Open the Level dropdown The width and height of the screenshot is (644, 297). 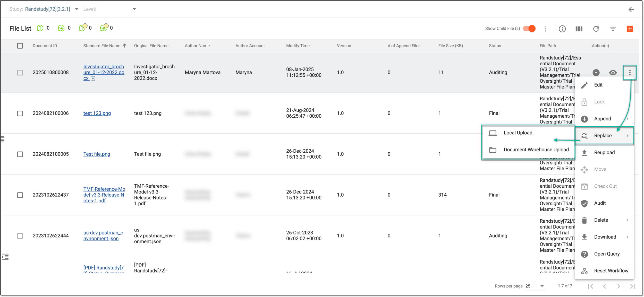[110, 9]
